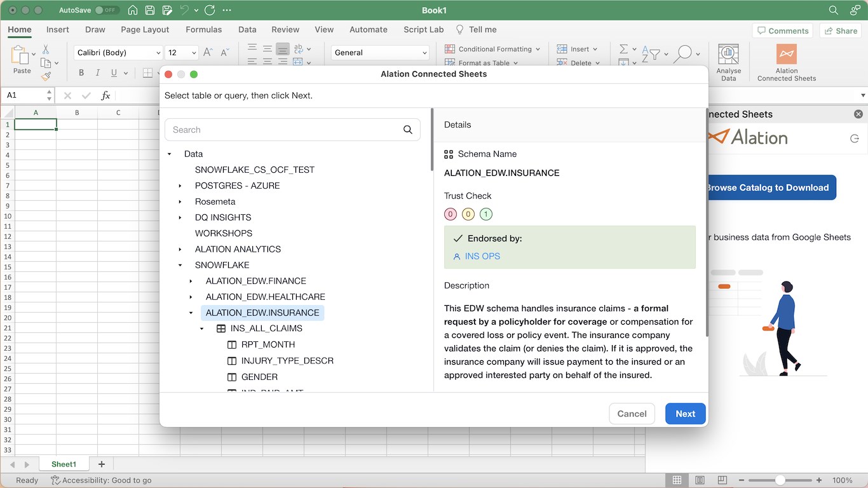Click the zoom slider in status bar

(780, 480)
